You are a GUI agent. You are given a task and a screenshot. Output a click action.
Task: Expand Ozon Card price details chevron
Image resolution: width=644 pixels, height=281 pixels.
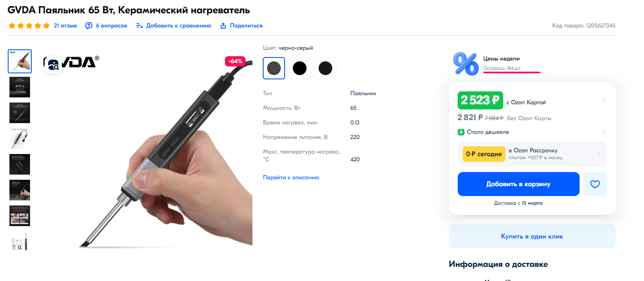coord(604,100)
